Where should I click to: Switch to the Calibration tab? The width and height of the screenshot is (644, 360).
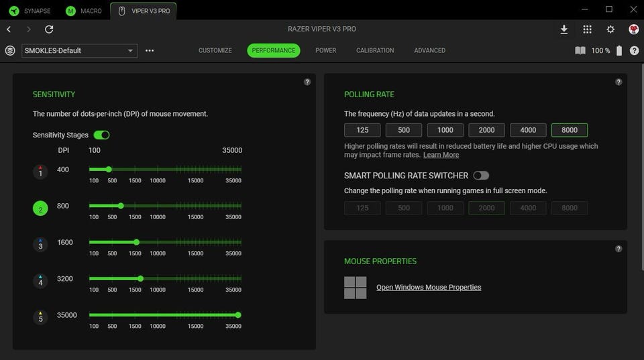pyautogui.click(x=375, y=51)
